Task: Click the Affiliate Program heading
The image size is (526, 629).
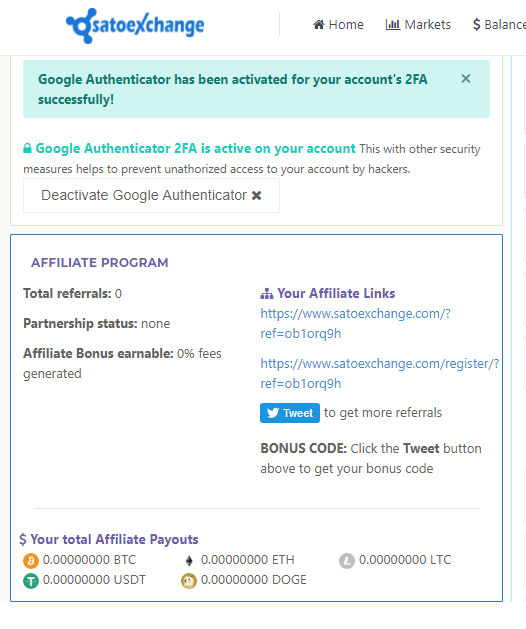Action: [x=100, y=262]
